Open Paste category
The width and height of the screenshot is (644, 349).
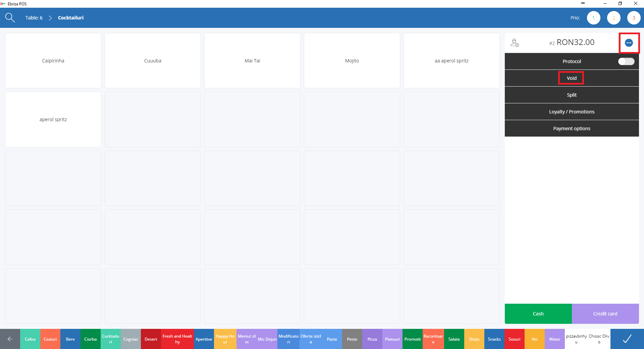click(332, 339)
